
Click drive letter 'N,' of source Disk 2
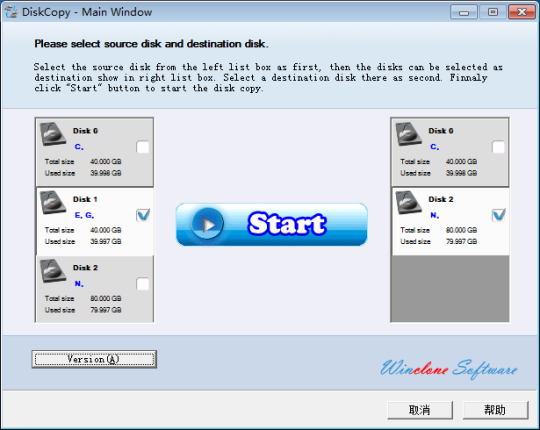(79, 284)
